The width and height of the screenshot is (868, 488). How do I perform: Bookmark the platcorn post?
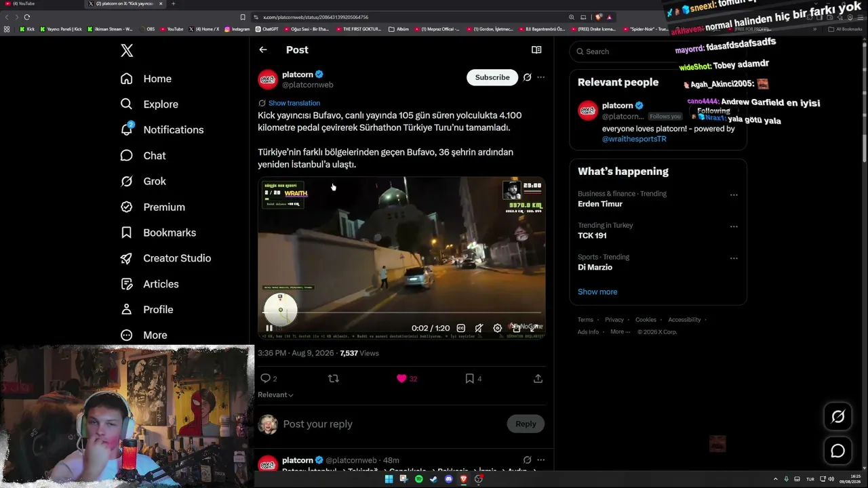(469, 378)
